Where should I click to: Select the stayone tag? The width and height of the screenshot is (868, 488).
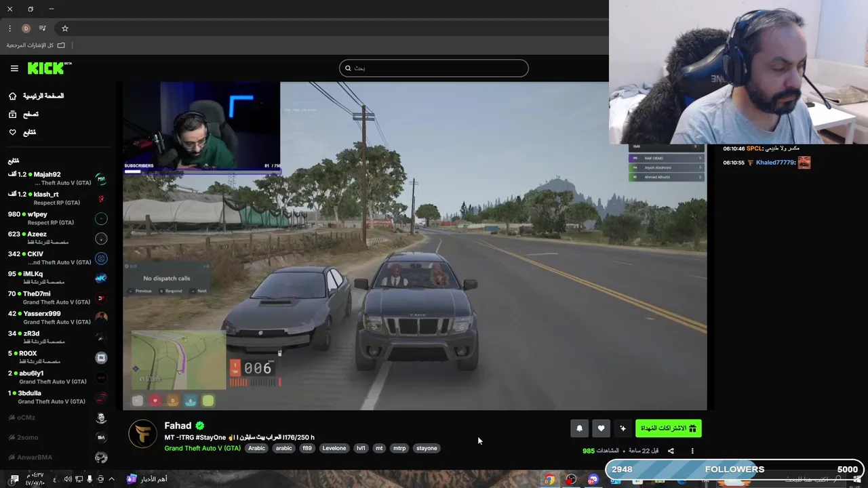pos(427,448)
